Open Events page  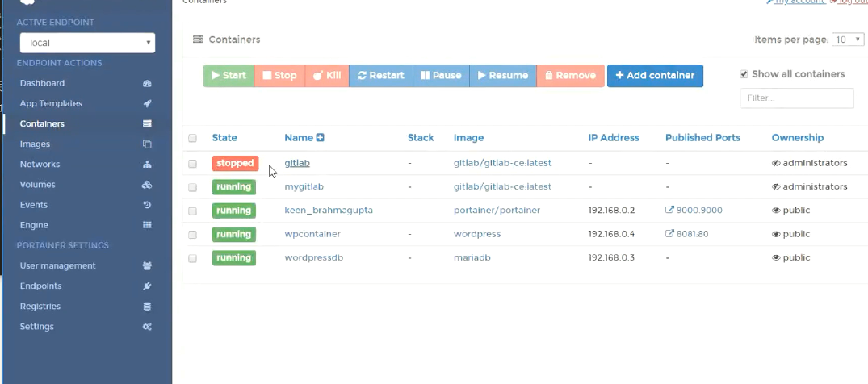coord(34,205)
